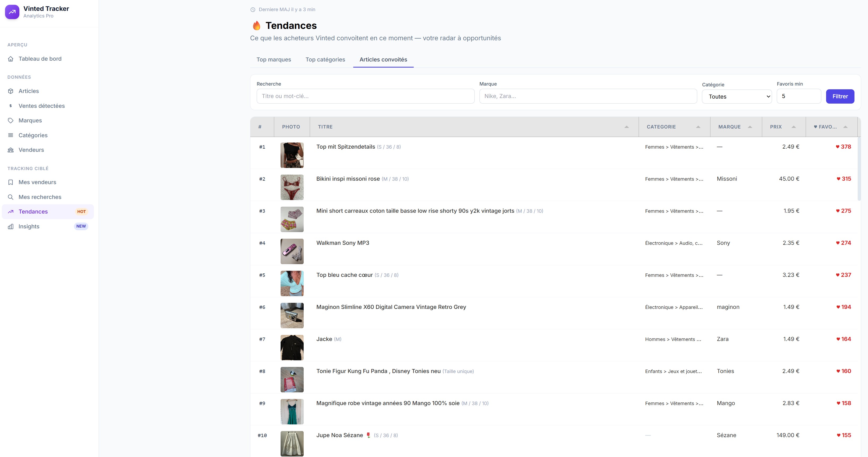Open pink bikini thumbnail in row #2

(292, 187)
